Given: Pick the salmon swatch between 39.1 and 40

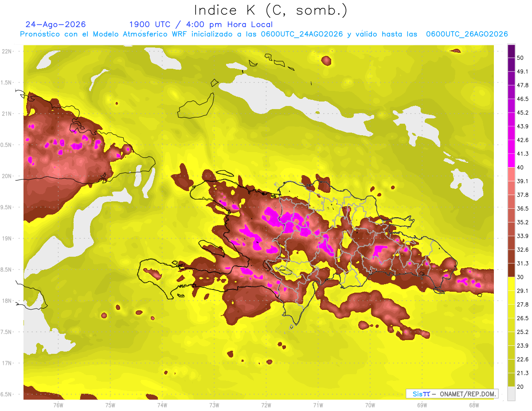Looking at the screenshot, I should click(x=512, y=174).
